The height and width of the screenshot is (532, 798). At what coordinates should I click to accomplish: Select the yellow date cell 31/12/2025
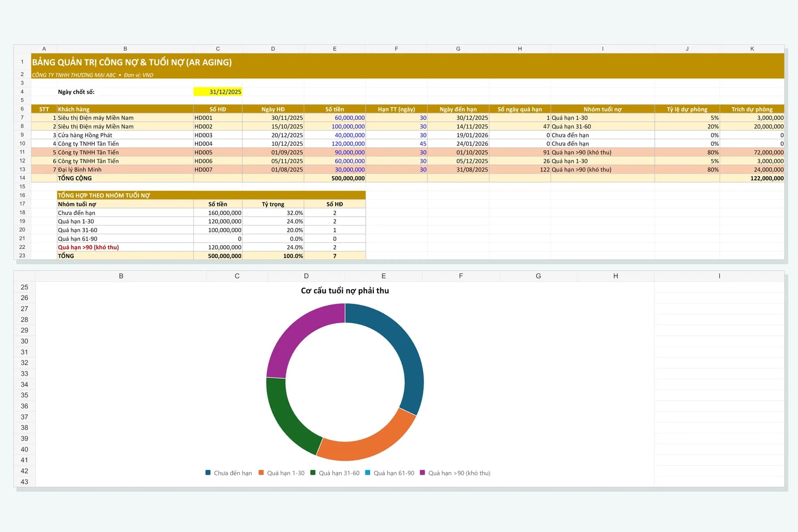(218, 92)
